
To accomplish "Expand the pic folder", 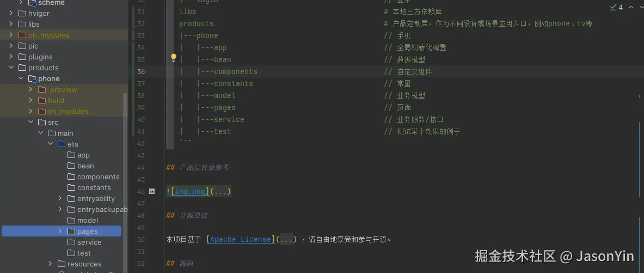I will pyautogui.click(x=11, y=46).
